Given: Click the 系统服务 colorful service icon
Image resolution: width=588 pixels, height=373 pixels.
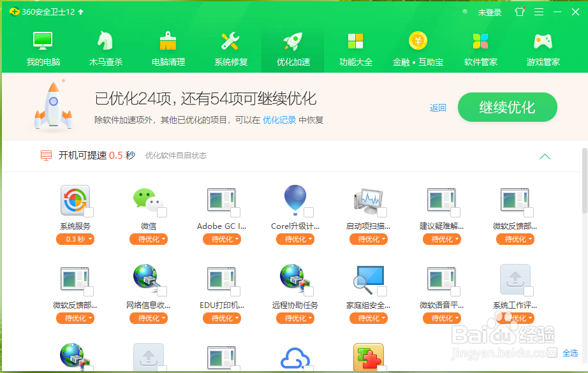Looking at the screenshot, I should click(x=75, y=200).
